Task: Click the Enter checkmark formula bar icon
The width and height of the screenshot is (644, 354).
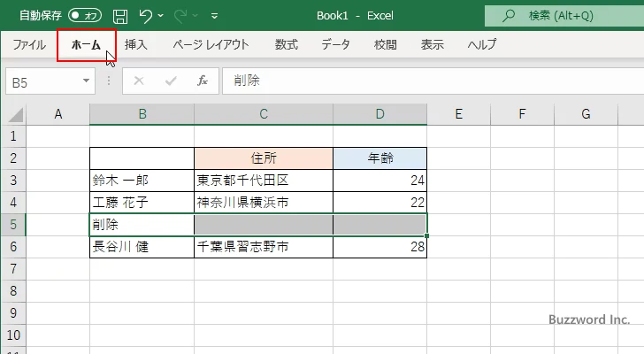Action: [x=171, y=81]
